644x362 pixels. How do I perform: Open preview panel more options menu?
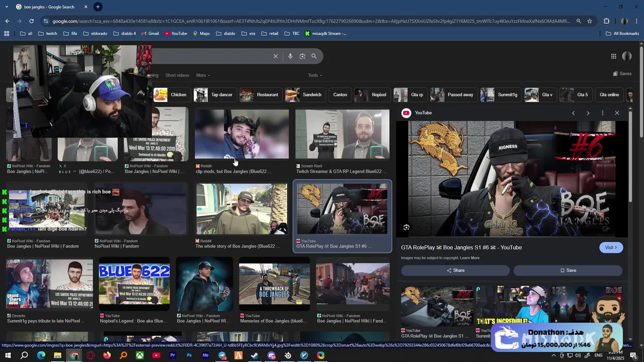pos(602,113)
